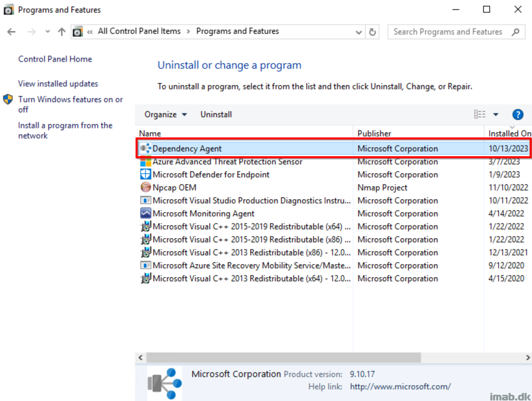This screenshot has width=532, height=401.
Task: Click the Dependency Agent row icon
Action: (x=145, y=148)
